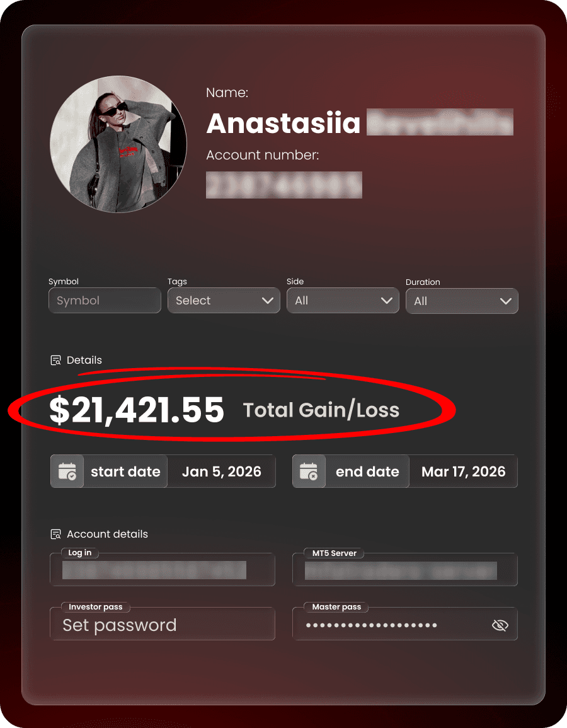Click the $21,421.55 total gain amount
567x728 pixels.
coord(137,410)
